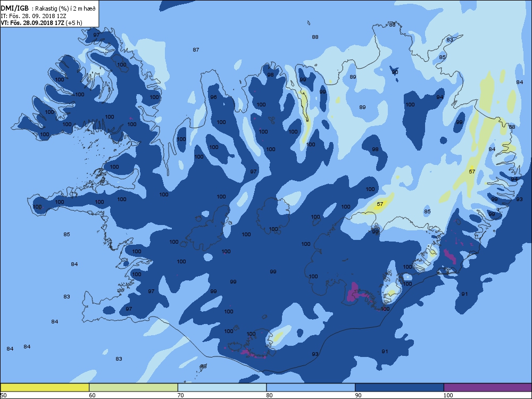Click the yellow 50–60 legend swatch

pyautogui.click(x=45, y=387)
